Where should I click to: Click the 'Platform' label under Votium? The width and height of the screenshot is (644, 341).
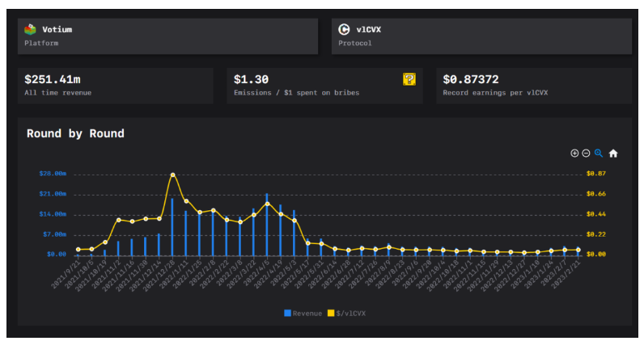coord(41,43)
